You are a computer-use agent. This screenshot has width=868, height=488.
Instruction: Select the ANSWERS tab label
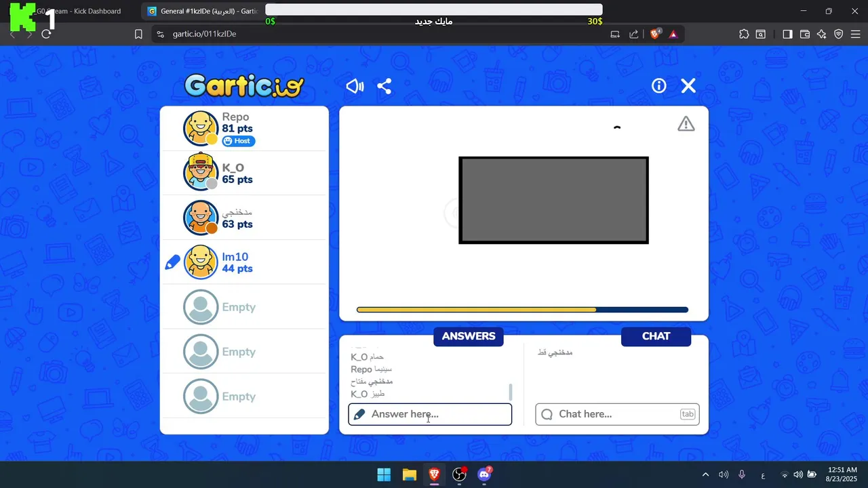click(469, 336)
